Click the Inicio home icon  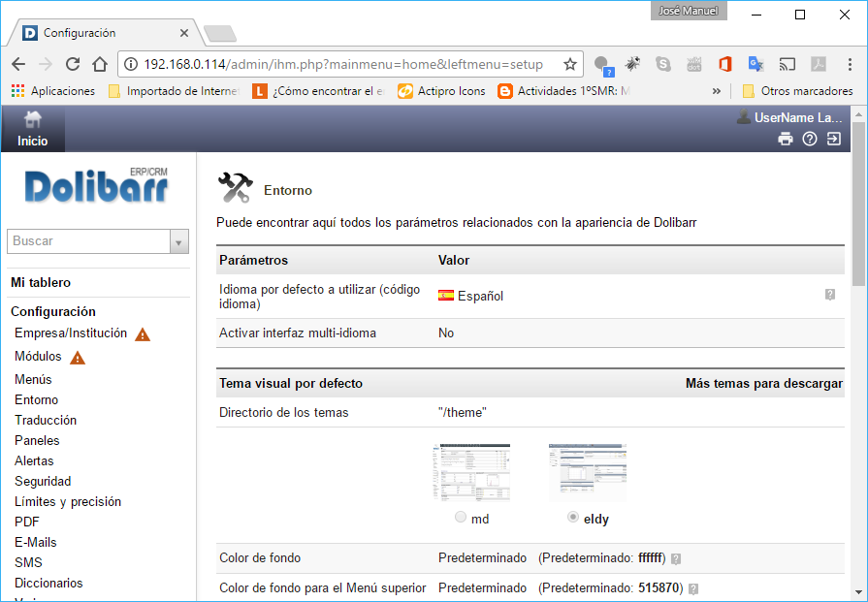pos(33,119)
